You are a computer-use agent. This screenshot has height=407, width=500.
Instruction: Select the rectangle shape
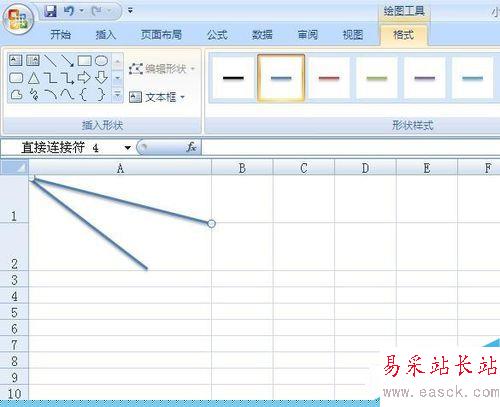[85, 61]
